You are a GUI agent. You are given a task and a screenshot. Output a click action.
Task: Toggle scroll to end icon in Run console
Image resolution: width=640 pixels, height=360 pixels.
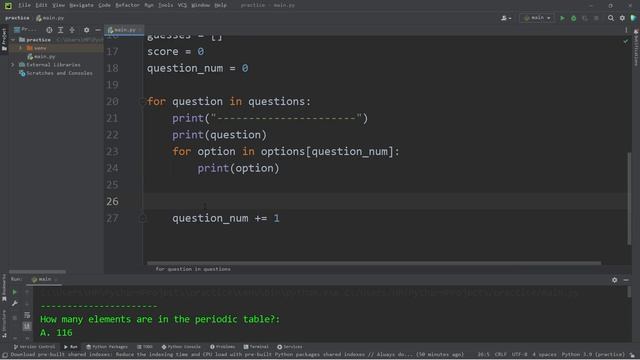[27, 326]
